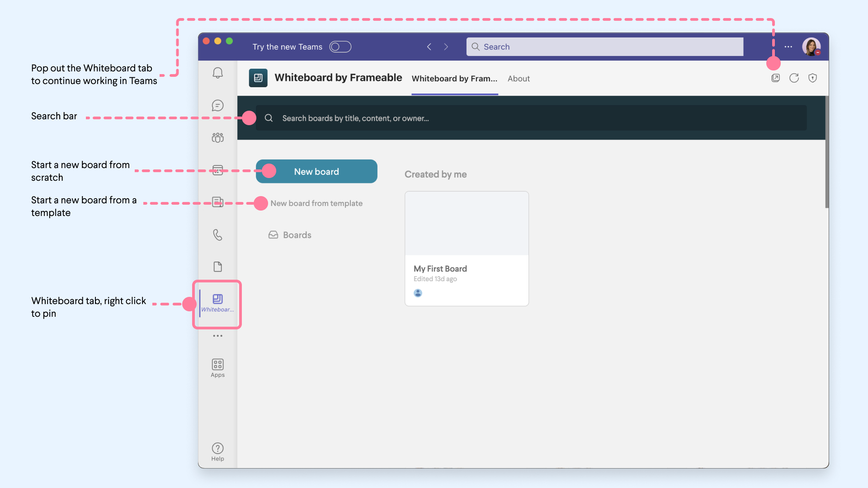Switch to the About tab
Screen dimensions: 868x488
coord(519,79)
